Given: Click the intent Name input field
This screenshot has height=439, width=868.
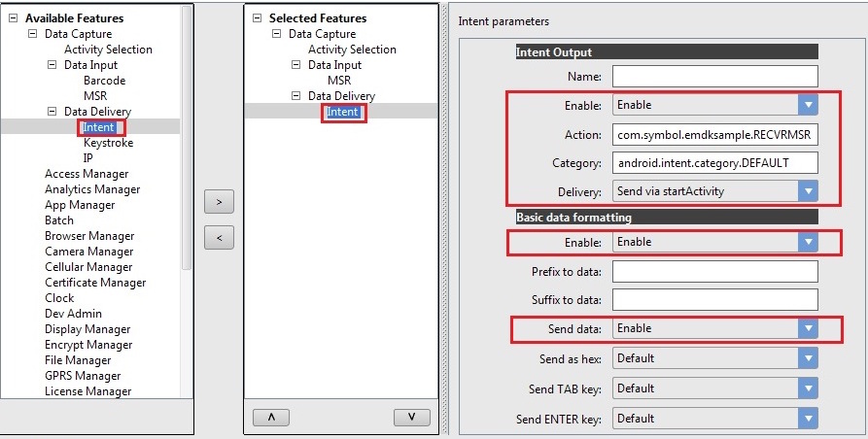Looking at the screenshot, I should click(714, 76).
